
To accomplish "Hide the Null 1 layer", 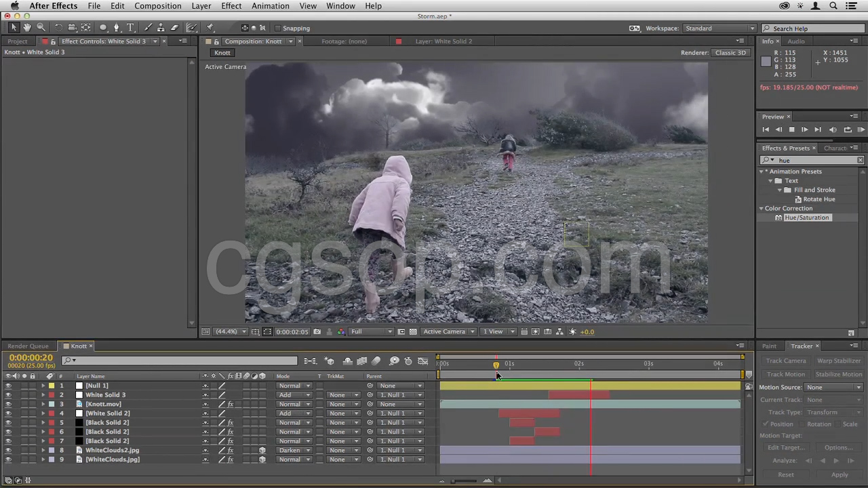I will (x=8, y=386).
